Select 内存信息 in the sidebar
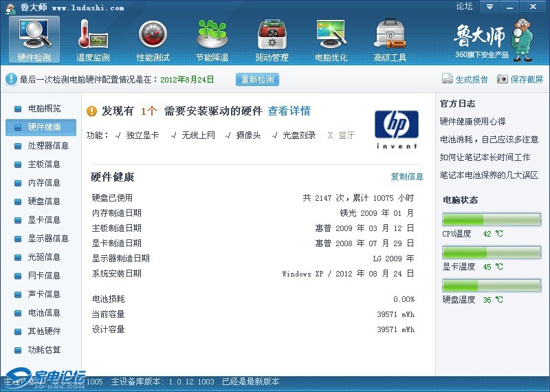The width and height of the screenshot is (550, 392). coord(41,183)
